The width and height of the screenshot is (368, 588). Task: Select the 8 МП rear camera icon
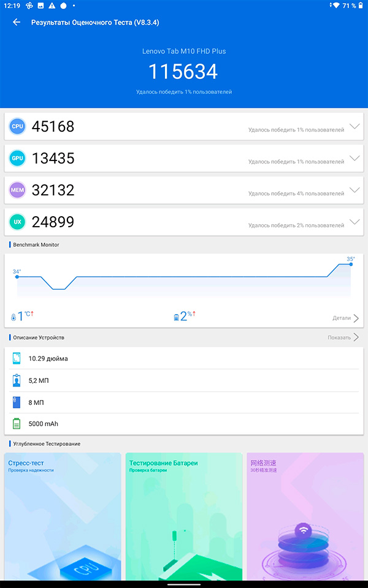tap(17, 402)
